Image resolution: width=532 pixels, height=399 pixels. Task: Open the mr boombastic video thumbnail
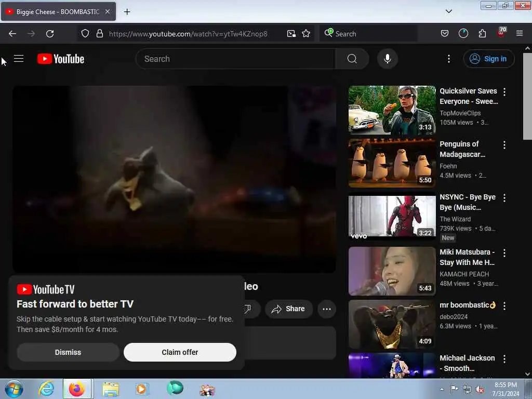(392, 324)
